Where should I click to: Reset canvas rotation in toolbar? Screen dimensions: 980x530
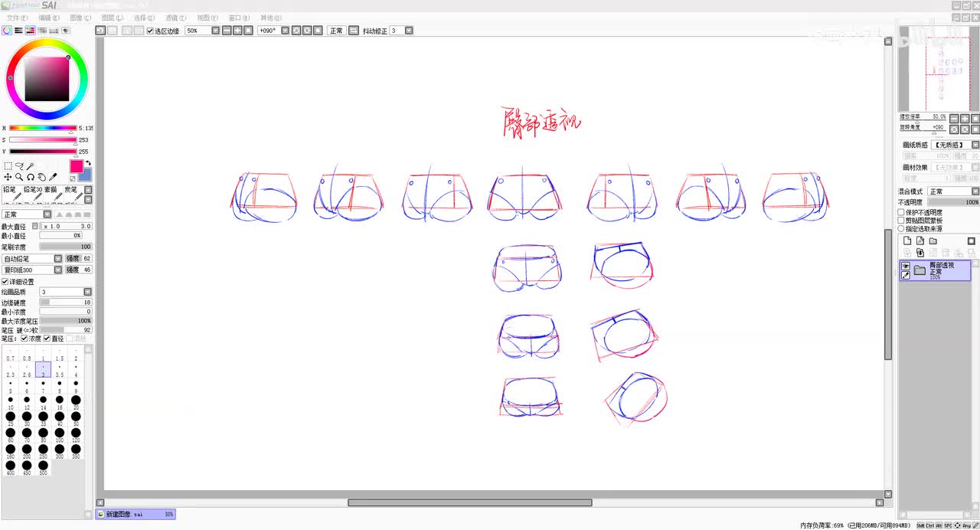[x=318, y=31]
